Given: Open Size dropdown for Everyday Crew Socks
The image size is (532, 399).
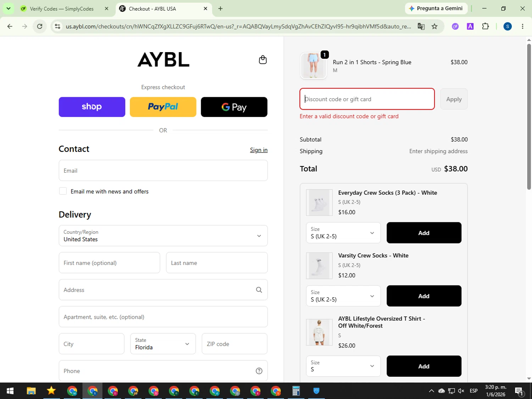Looking at the screenshot, I should click(x=343, y=233).
